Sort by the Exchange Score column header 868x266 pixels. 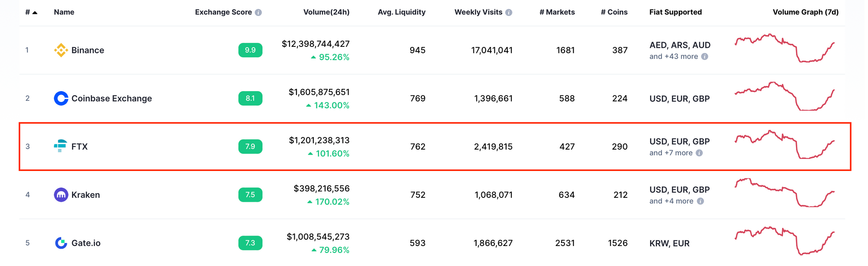[x=223, y=12]
